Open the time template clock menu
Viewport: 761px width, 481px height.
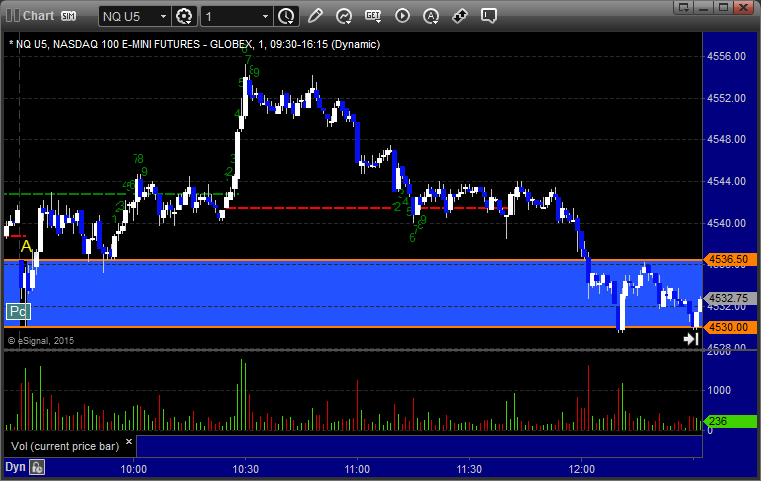click(x=286, y=17)
